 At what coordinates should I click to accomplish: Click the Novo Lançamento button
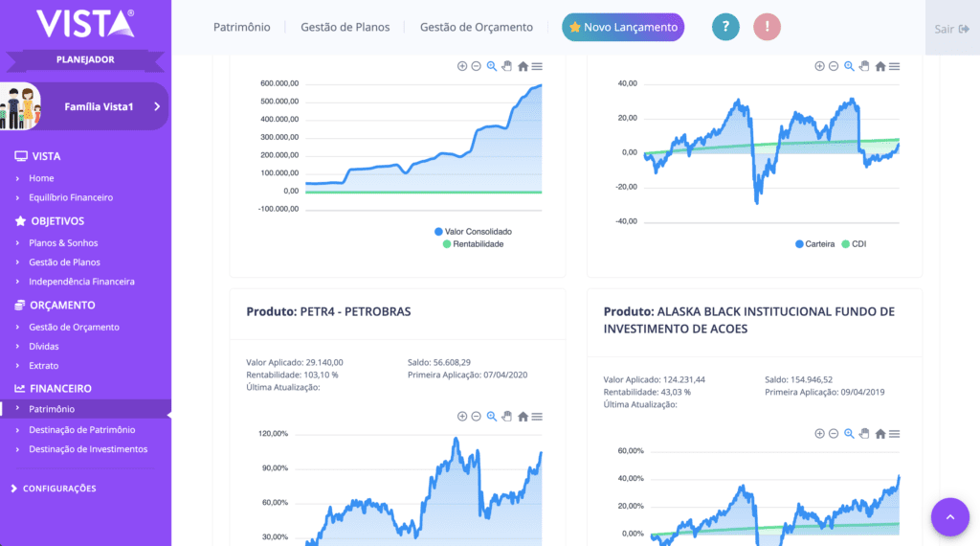coord(623,28)
